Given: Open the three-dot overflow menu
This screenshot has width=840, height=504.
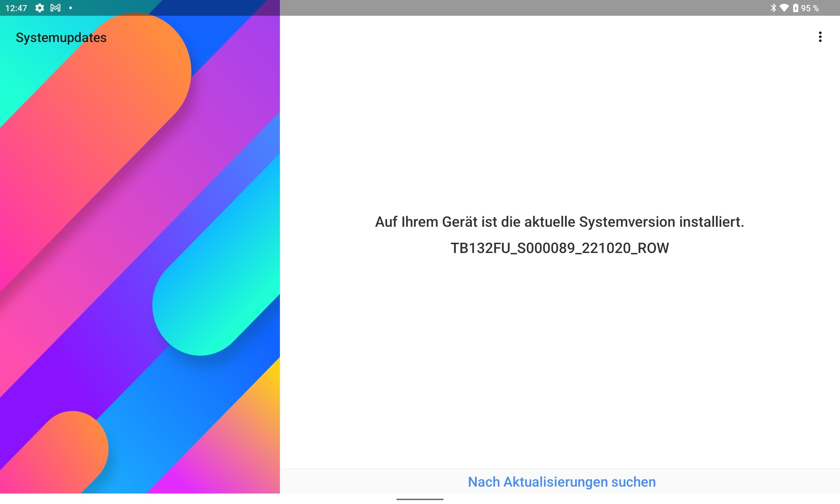Looking at the screenshot, I should coord(820,37).
